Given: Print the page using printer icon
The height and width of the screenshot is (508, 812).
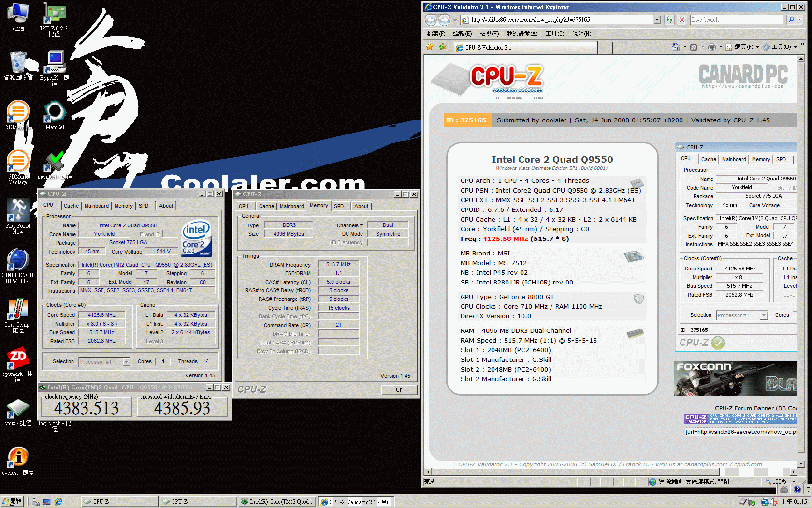Looking at the screenshot, I should 711,47.
